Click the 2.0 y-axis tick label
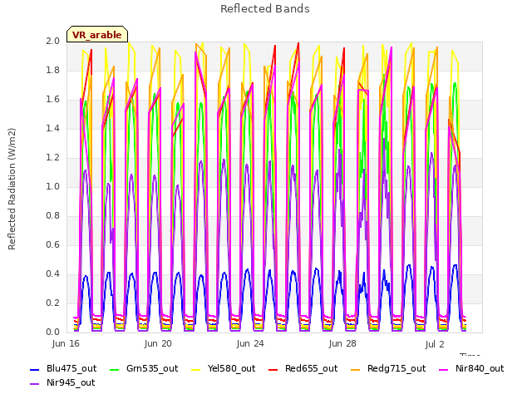Image resolution: width=532 pixels, height=399 pixels. pos(53,41)
